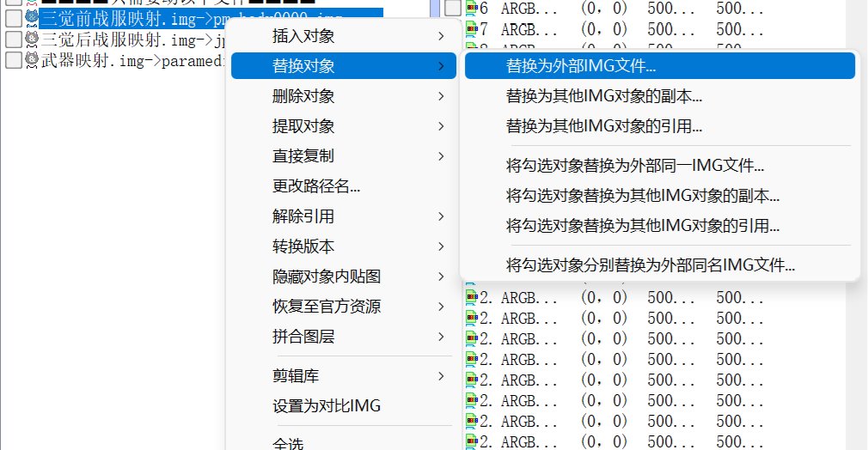Tick the checkbox for 武器映射.img
This screenshot has height=450, width=868.
click(13, 60)
